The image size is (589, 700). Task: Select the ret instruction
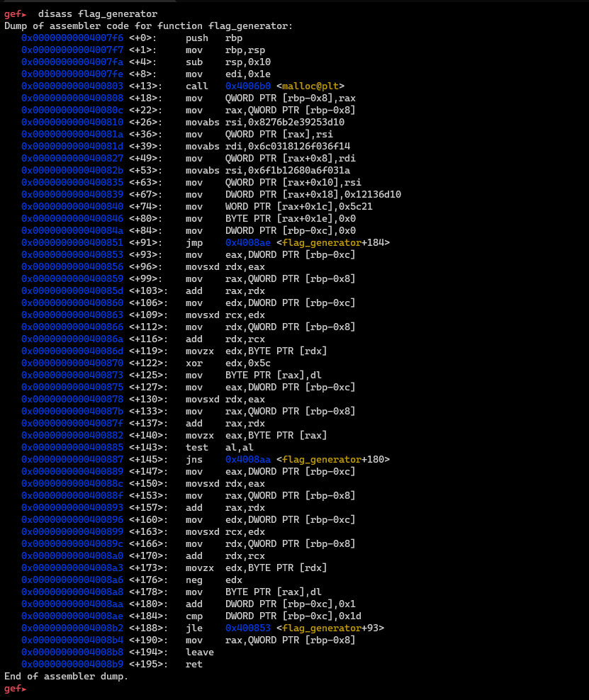coord(194,665)
